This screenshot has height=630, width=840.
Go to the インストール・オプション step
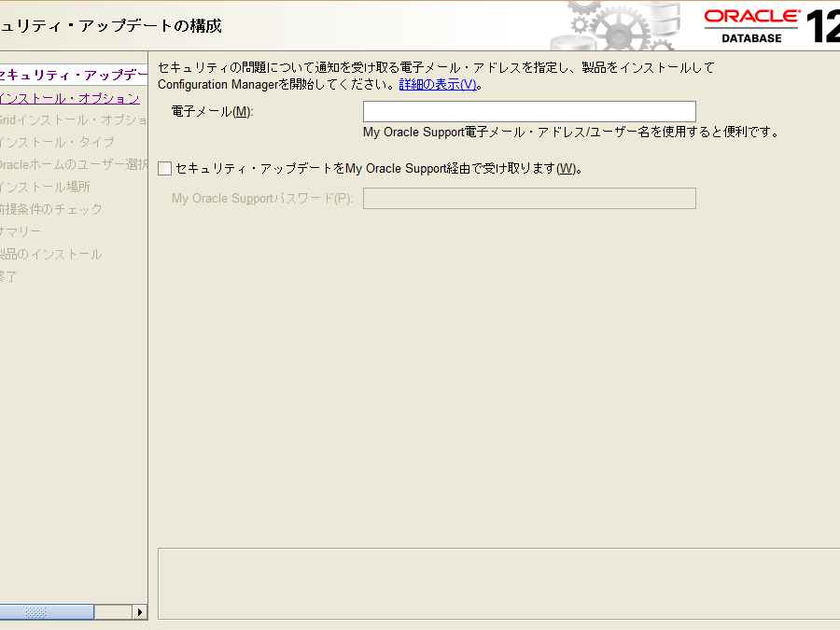coord(70,98)
